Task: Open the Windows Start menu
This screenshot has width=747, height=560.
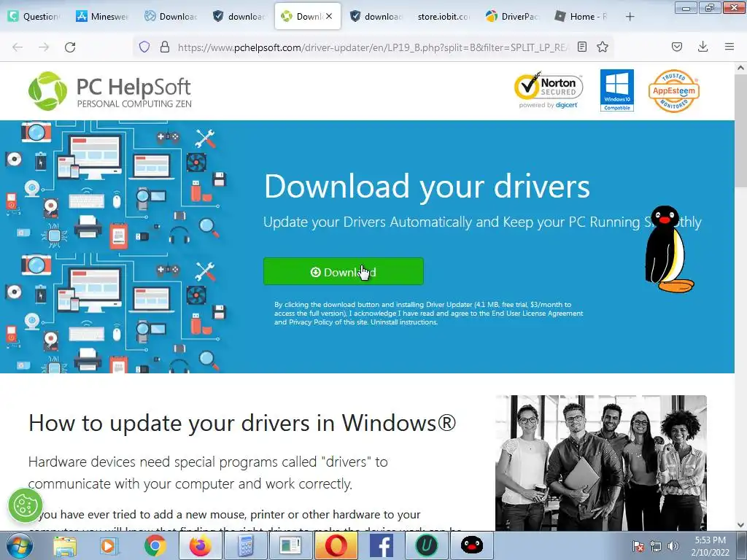Action: pos(19,545)
